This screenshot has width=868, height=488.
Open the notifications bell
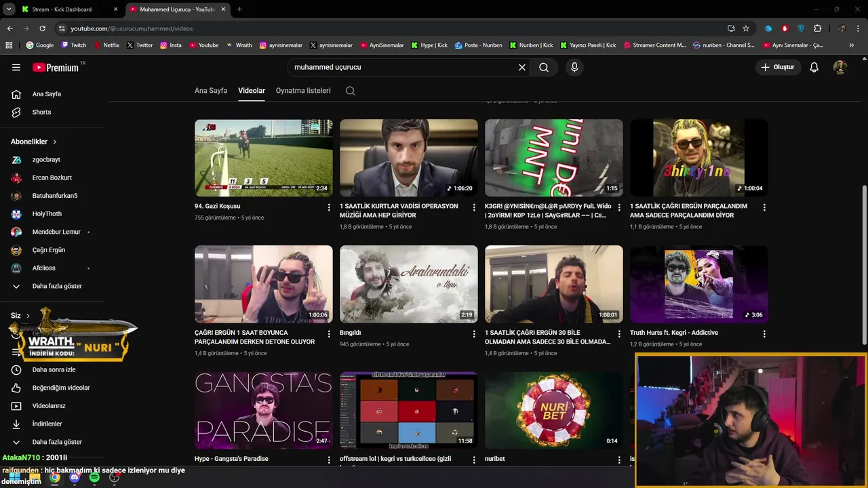tap(814, 67)
